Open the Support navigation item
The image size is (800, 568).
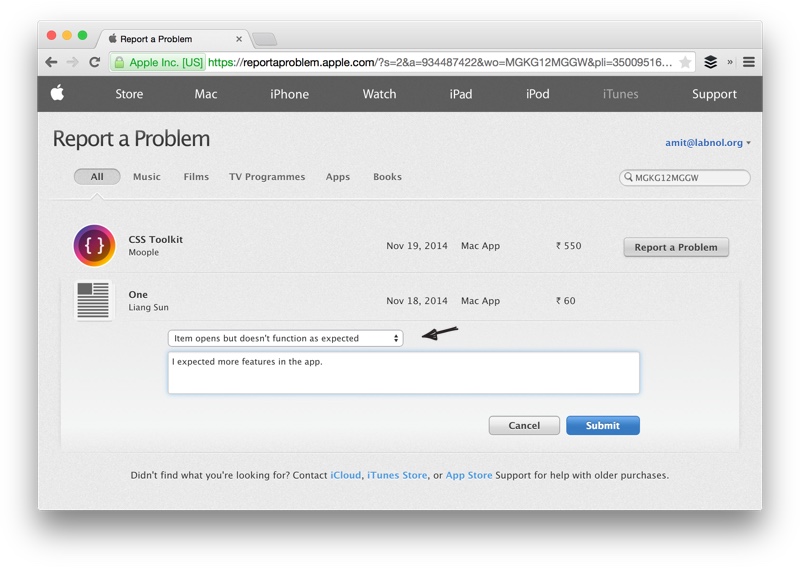click(714, 94)
